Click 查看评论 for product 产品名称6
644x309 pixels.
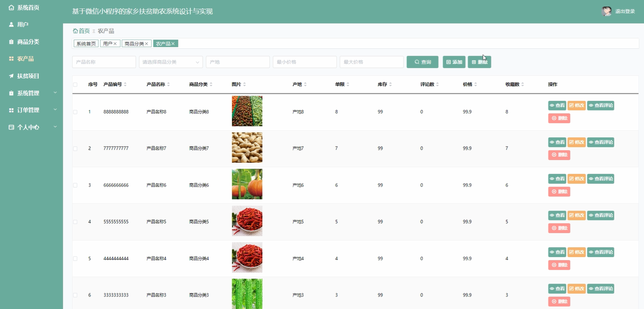601,179
